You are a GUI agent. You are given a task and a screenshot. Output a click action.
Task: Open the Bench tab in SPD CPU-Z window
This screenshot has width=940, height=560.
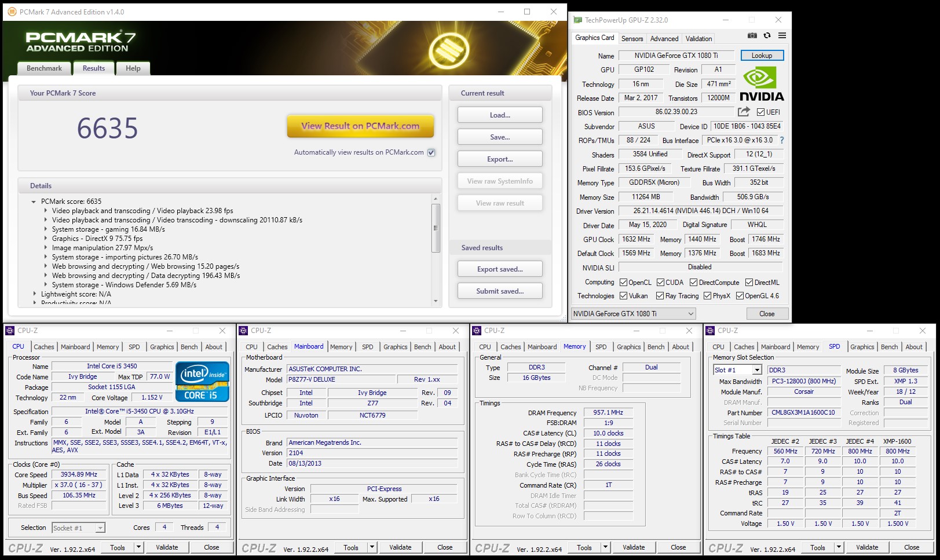890,347
